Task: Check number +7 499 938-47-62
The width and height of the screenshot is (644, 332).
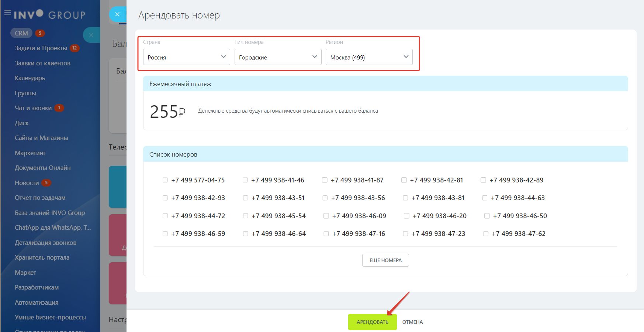Action: [x=486, y=234]
